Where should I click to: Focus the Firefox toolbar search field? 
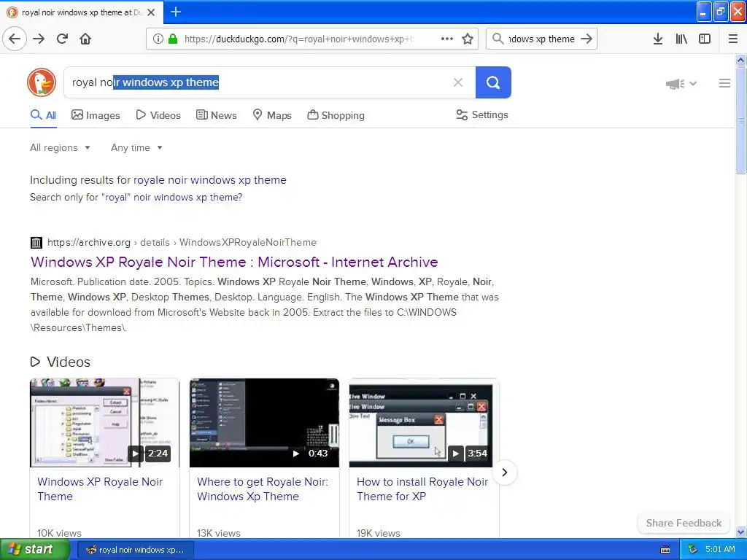541,39
